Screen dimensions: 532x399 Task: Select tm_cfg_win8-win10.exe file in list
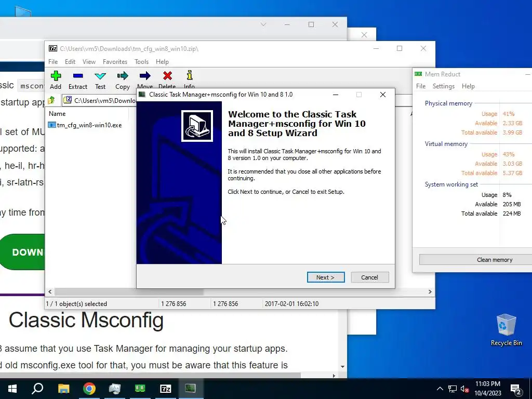[x=85, y=125]
